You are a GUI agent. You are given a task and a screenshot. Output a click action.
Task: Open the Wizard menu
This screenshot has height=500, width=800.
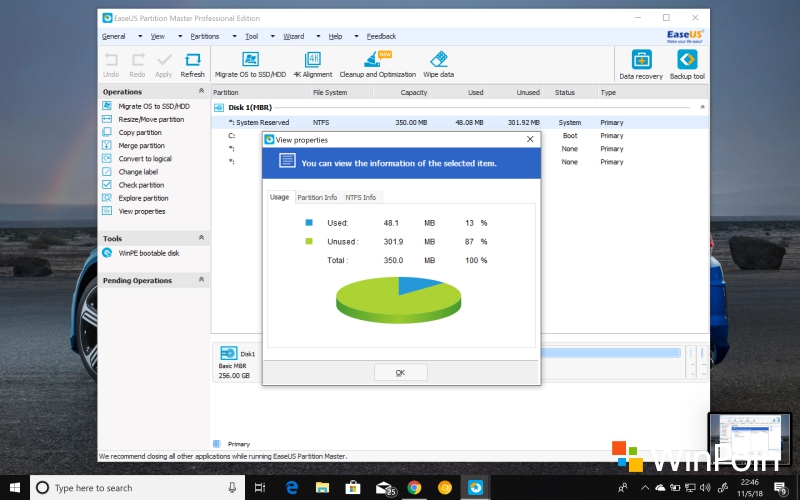(294, 36)
